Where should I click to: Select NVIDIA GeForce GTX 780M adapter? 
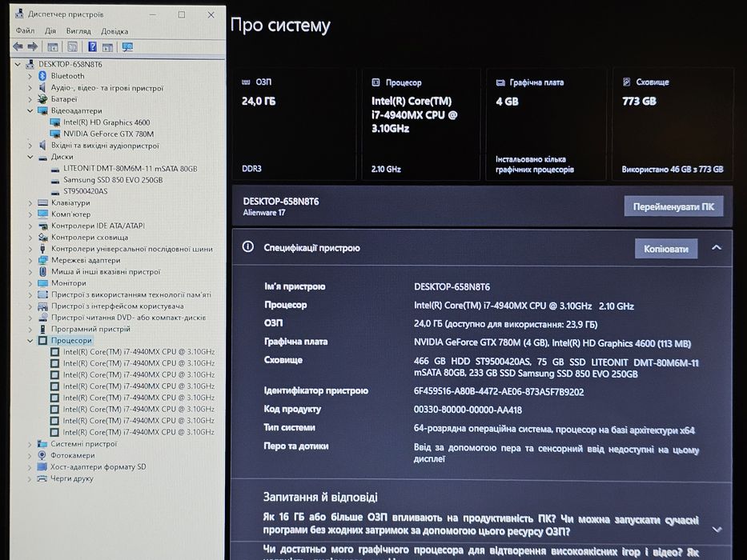(109, 134)
